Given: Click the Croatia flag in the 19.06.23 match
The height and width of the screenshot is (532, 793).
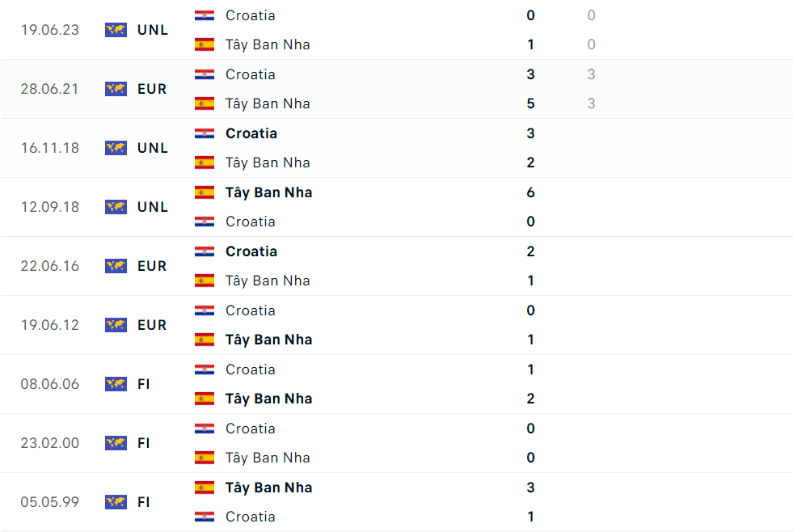Looking at the screenshot, I should pos(205,15).
